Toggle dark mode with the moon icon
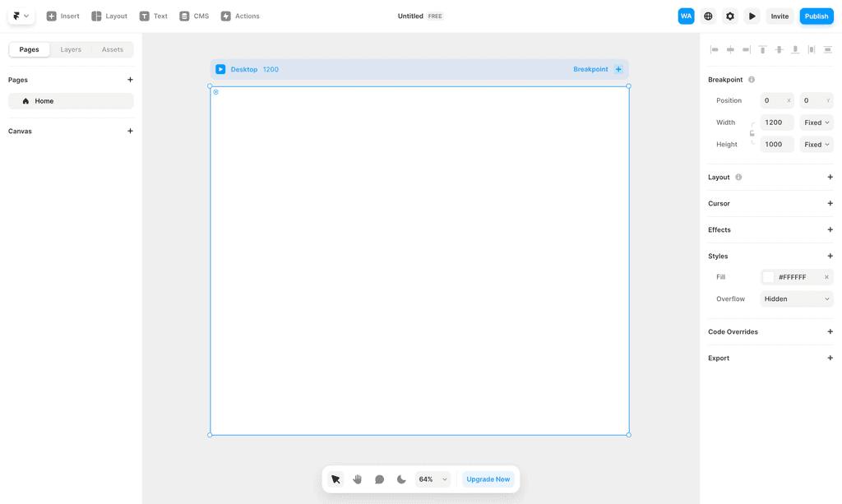The image size is (842, 504). pos(401,479)
